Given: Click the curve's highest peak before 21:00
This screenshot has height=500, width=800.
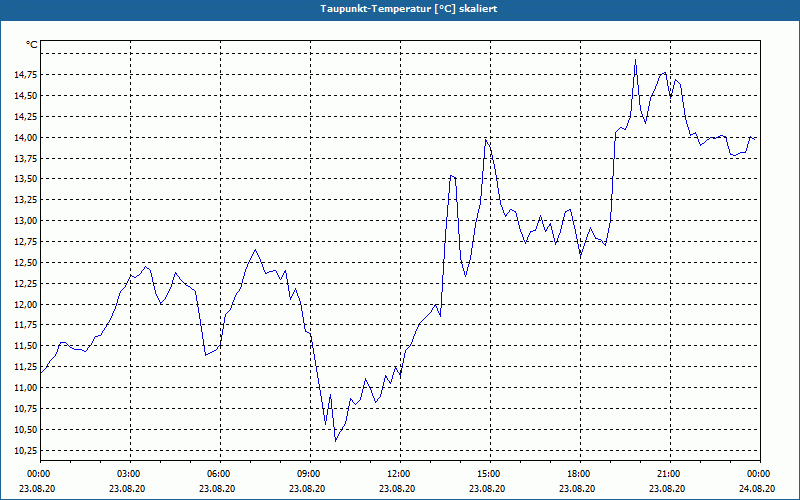Looking at the screenshot, I should [x=635, y=60].
